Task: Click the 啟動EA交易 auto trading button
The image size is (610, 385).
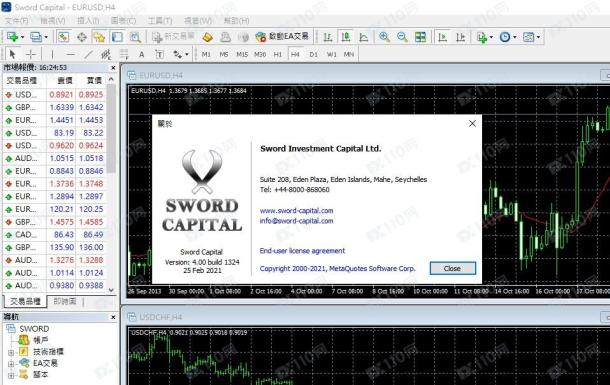Action: (282, 37)
